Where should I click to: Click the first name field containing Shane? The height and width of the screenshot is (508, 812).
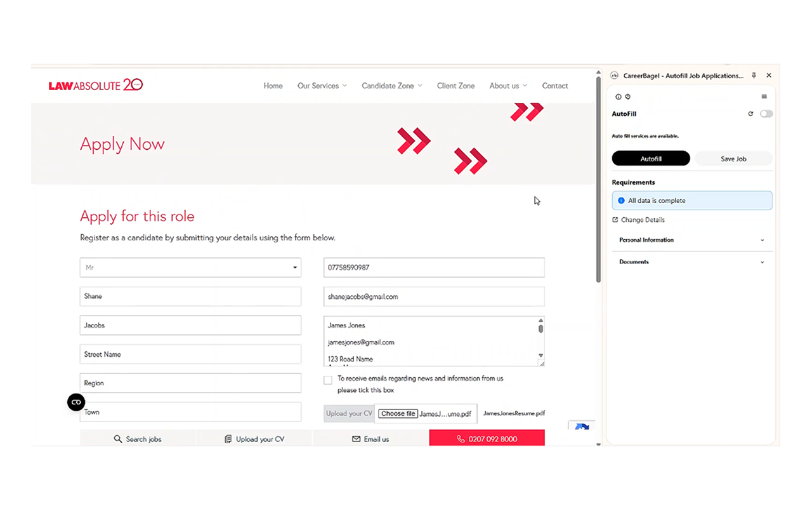coord(190,297)
